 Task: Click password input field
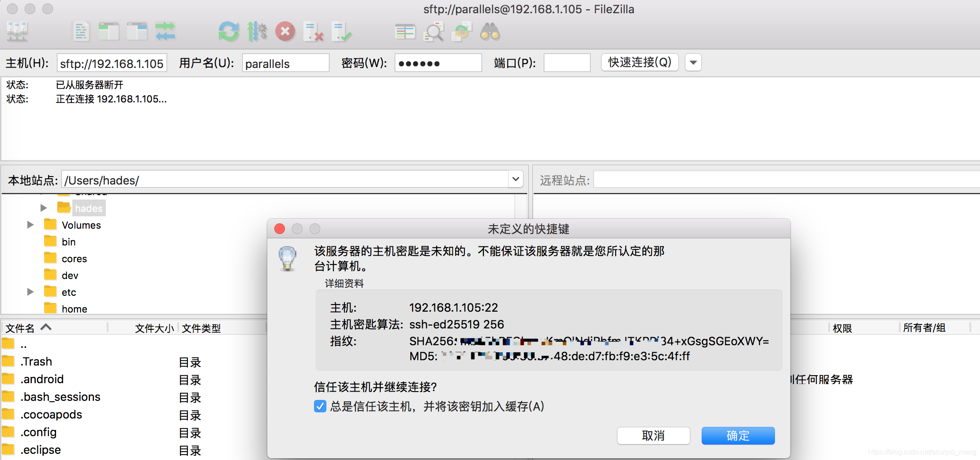click(438, 63)
